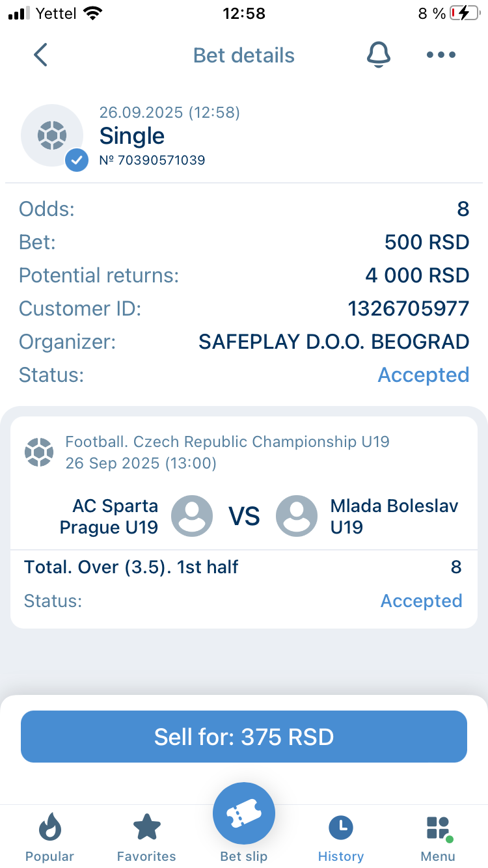Open the Menu tab
This screenshot has height=868, width=488.
[x=438, y=837]
